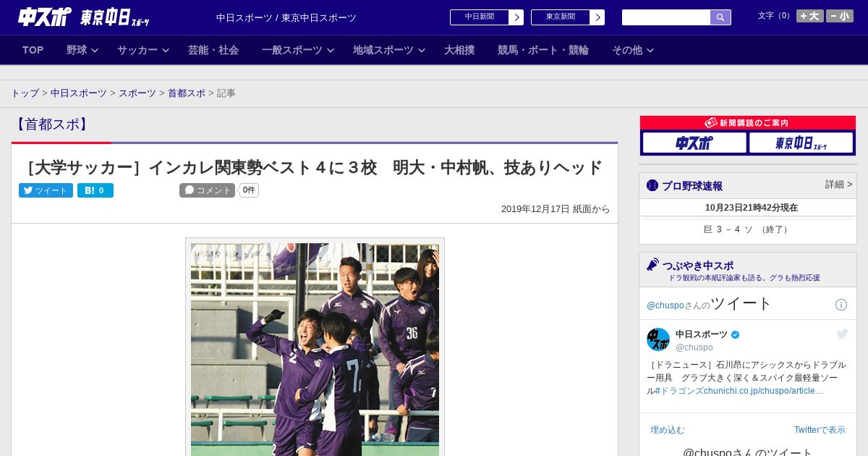Viewport: 868px width, 456px height.
Task: Focus the header search input field
Action: tap(666, 17)
